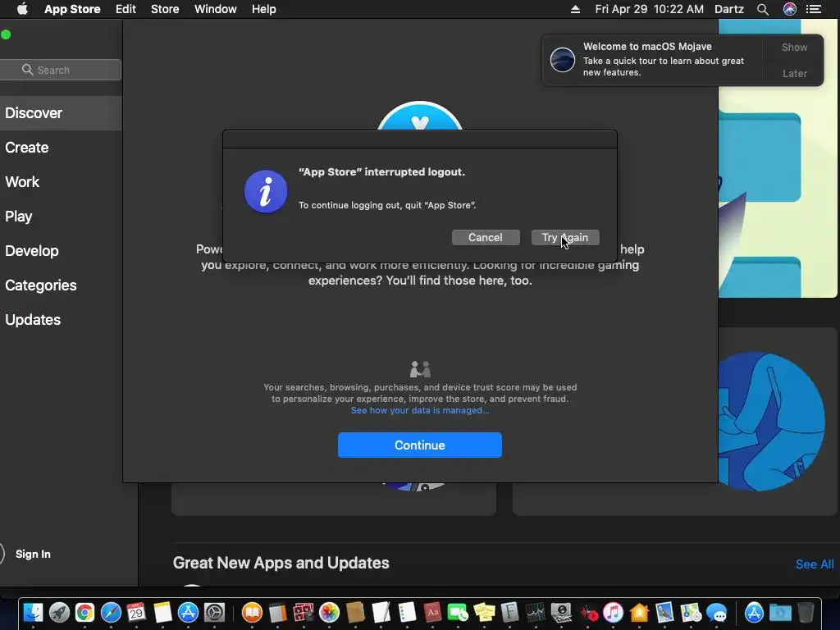Open the Apple menu
This screenshot has width=840, height=630.
click(22, 9)
